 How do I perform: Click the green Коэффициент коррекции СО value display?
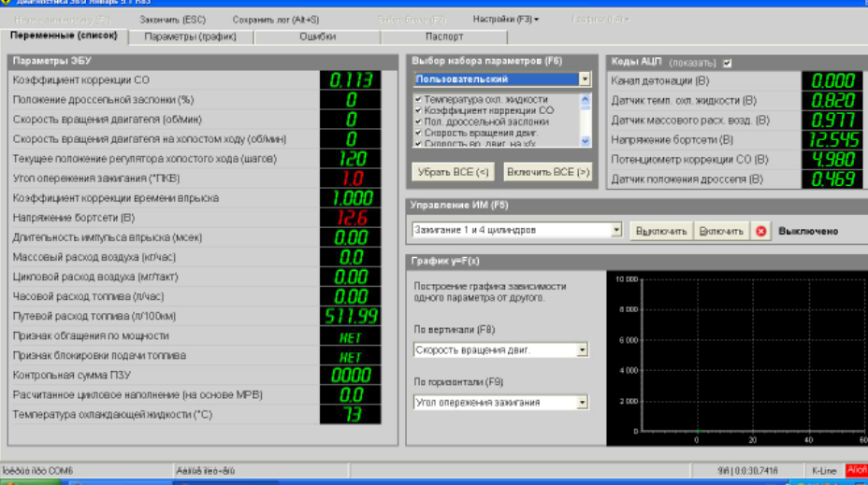pyautogui.click(x=352, y=80)
